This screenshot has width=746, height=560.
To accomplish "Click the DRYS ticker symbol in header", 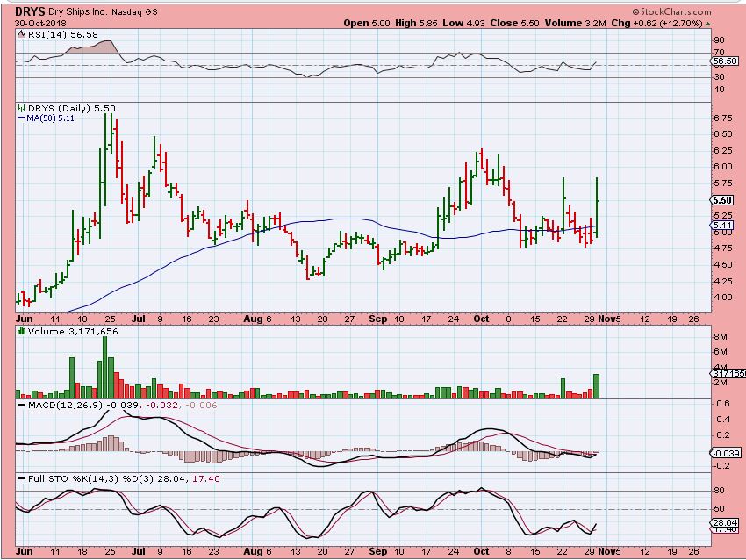I will pos(30,12).
